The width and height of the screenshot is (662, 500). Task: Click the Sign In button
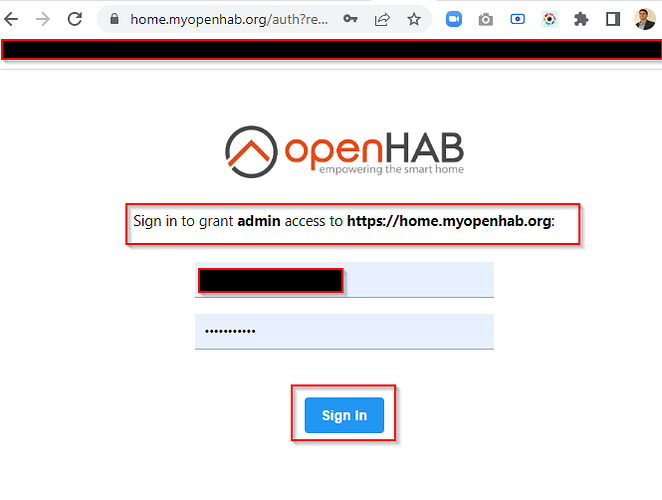point(344,415)
